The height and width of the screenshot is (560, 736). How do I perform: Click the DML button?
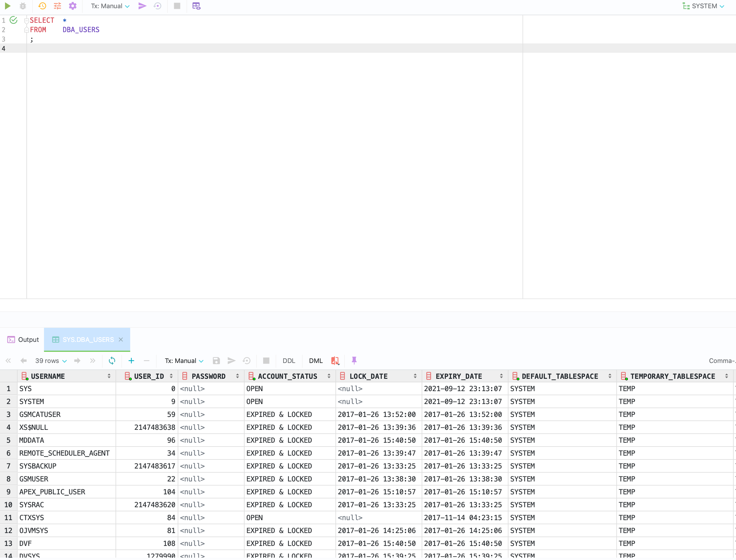(315, 361)
